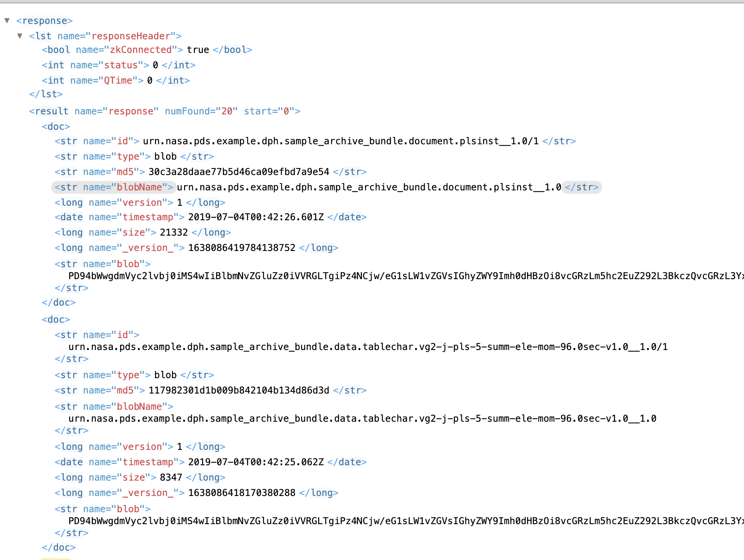Click the highlighted blobName str tag

[113, 187]
